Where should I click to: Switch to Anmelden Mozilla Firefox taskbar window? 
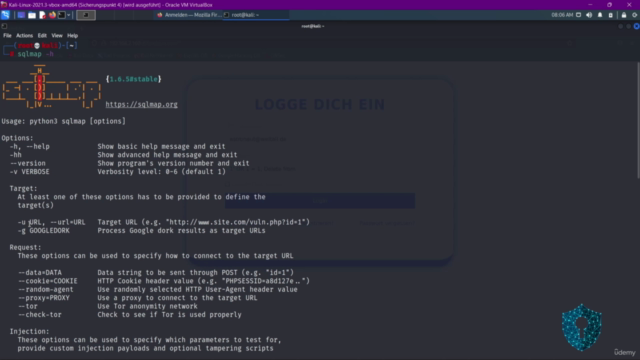[189, 15]
